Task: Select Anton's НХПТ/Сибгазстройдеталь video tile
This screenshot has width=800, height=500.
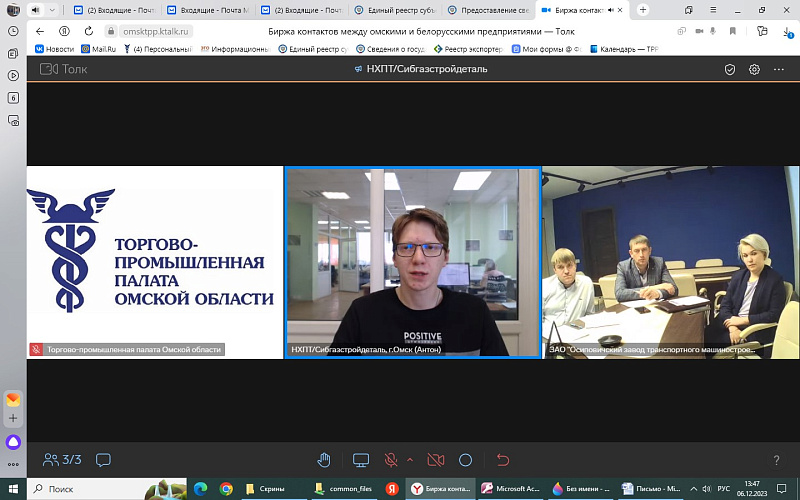Action: [413, 262]
